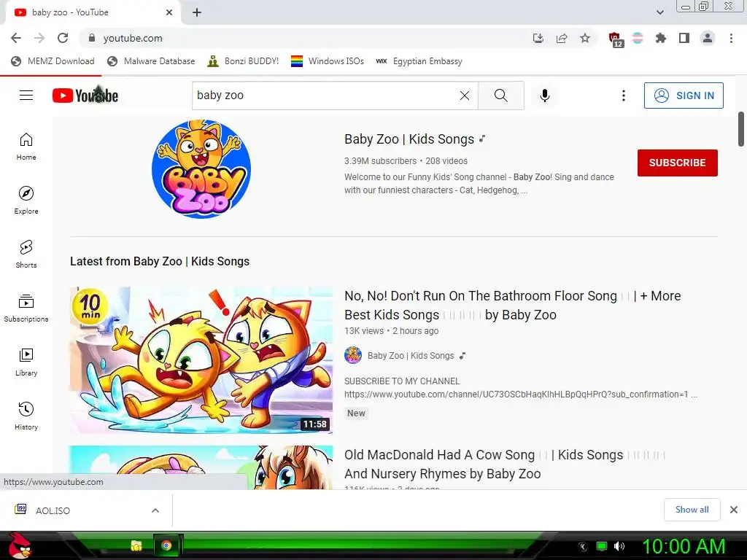Open the file explorer taskbar icon
The height and width of the screenshot is (560, 747).
(x=136, y=545)
